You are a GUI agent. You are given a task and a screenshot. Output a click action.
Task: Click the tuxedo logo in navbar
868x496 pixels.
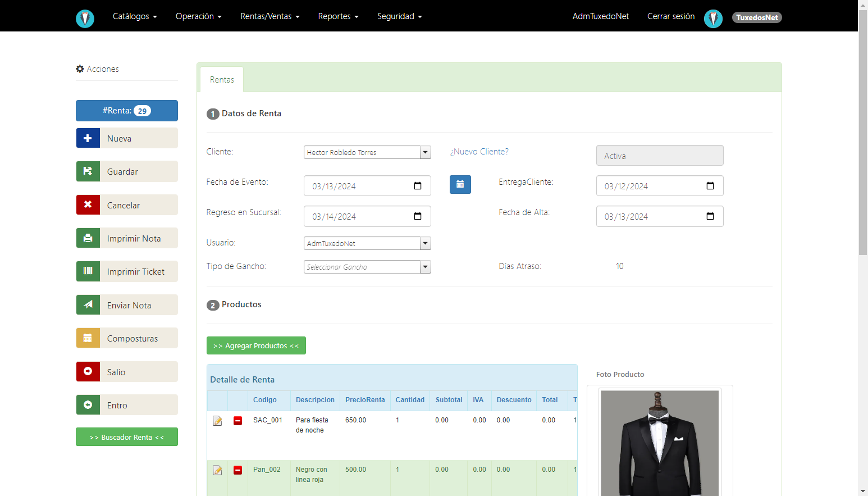pos(85,19)
